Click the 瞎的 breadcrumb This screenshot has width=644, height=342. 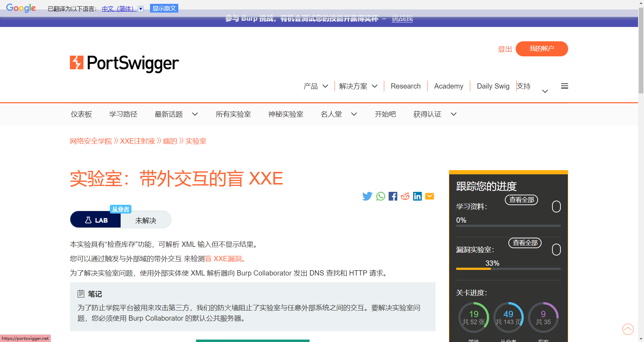(170, 141)
